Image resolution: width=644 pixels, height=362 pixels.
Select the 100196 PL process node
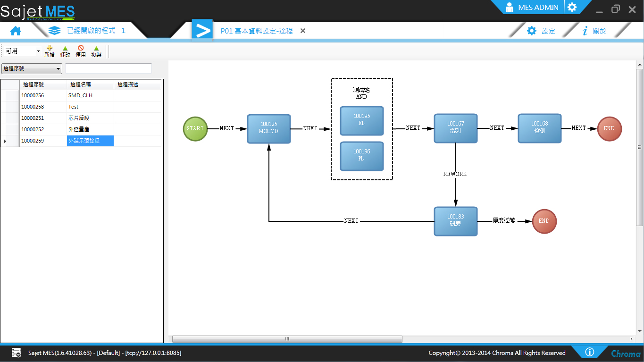tap(362, 156)
